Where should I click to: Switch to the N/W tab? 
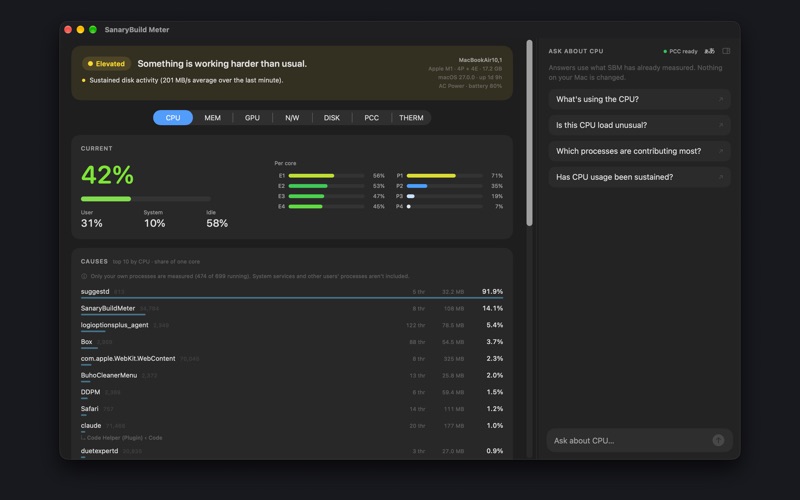292,118
